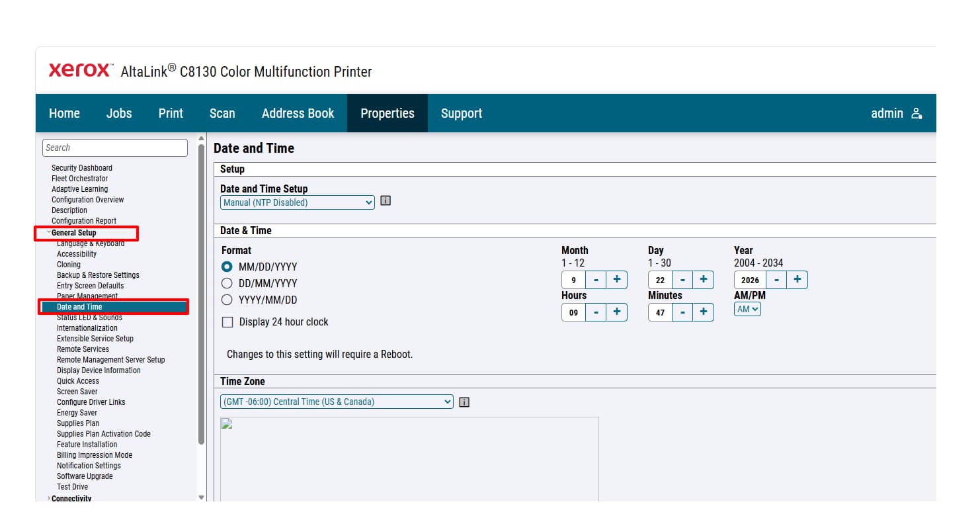
Task: Open Software Upgrade in sidebar
Action: click(x=85, y=476)
